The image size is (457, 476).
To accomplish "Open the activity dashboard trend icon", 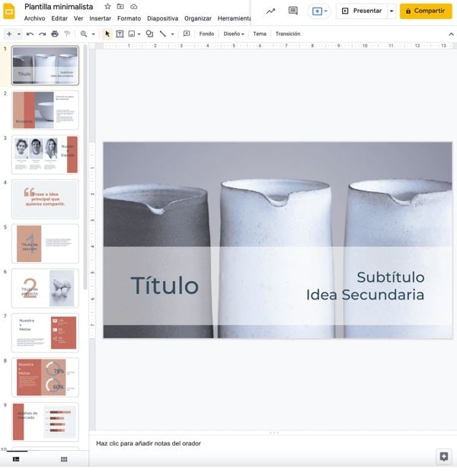I will (x=270, y=11).
